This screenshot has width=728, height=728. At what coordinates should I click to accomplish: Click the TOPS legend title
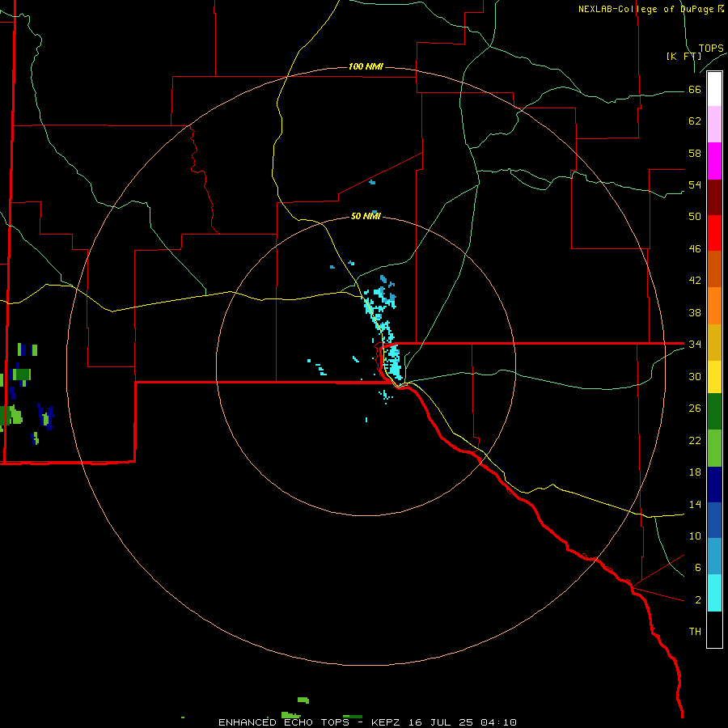coord(711,49)
